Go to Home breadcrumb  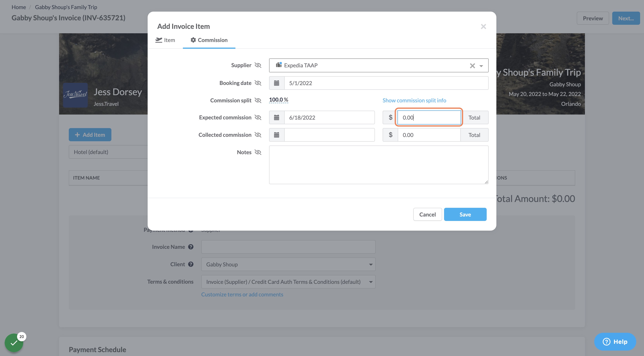19,7
